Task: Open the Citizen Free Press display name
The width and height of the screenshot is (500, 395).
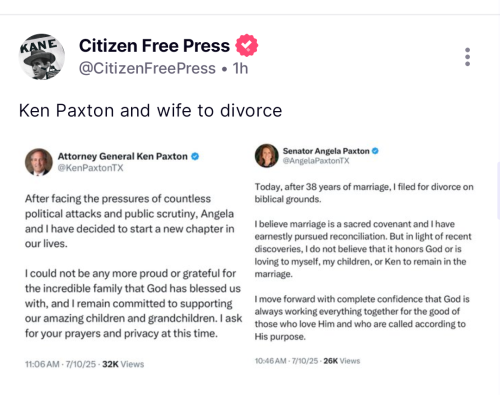Action: pos(154,46)
